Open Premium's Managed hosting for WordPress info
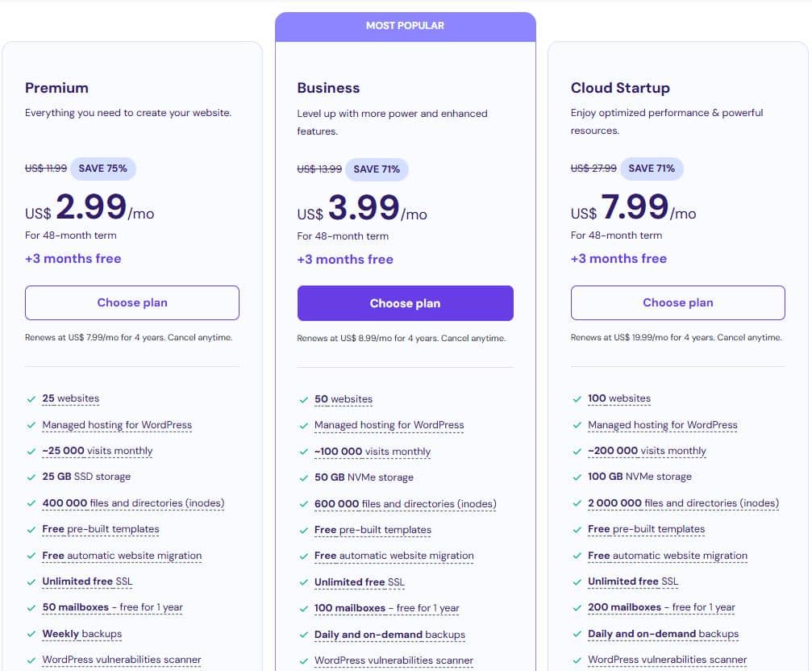This screenshot has width=812, height=671. tap(117, 425)
